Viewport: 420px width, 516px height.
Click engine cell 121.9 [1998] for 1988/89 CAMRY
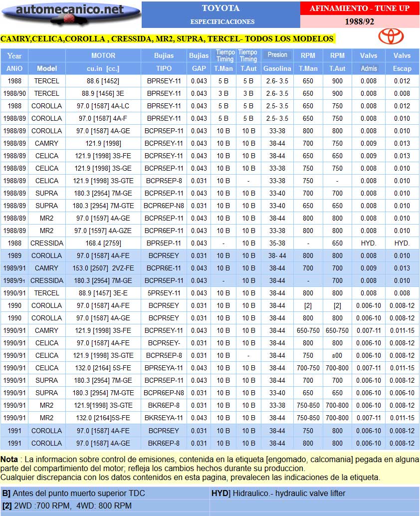click(x=103, y=144)
